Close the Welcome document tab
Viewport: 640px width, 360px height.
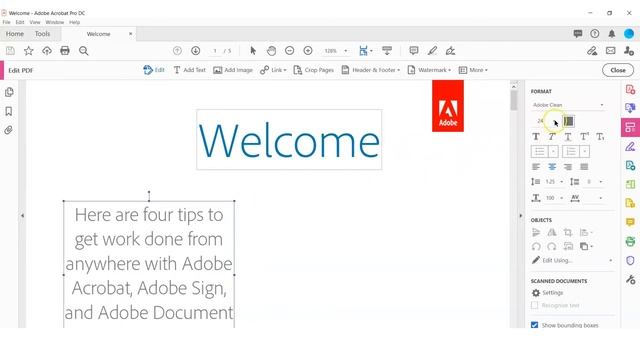[x=131, y=34]
